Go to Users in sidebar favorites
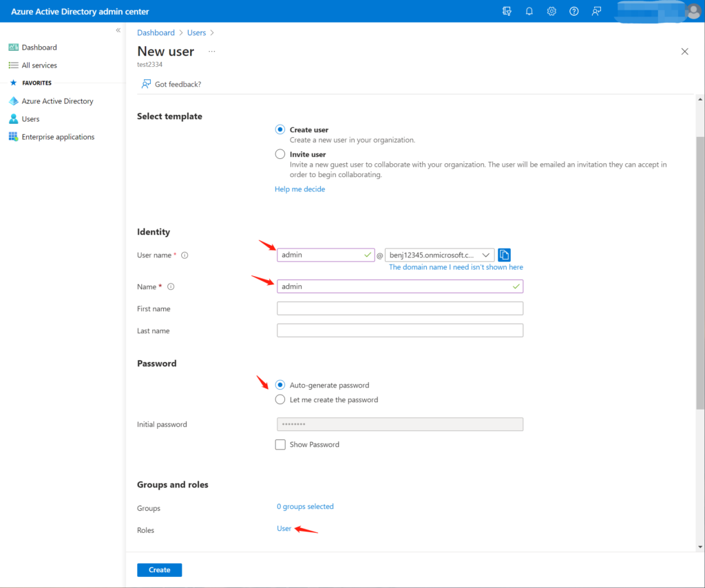This screenshot has width=705, height=588. click(x=30, y=118)
